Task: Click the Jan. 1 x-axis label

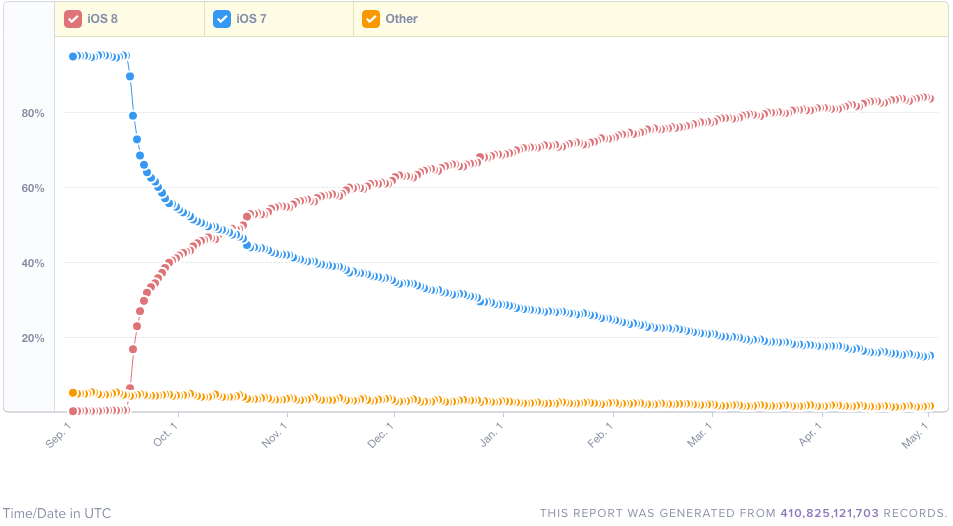Action: pyautogui.click(x=491, y=435)
